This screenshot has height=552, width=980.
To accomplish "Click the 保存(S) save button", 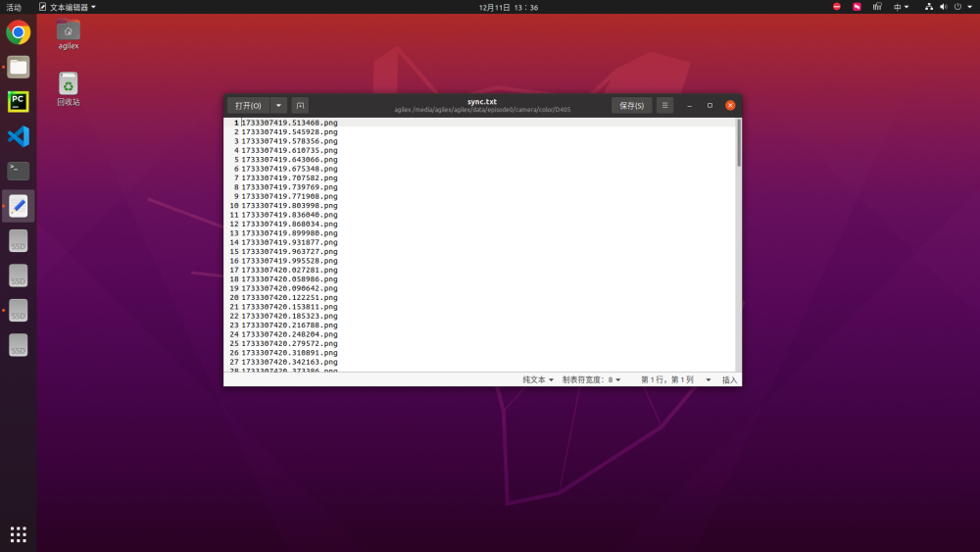I will [631, 105].
